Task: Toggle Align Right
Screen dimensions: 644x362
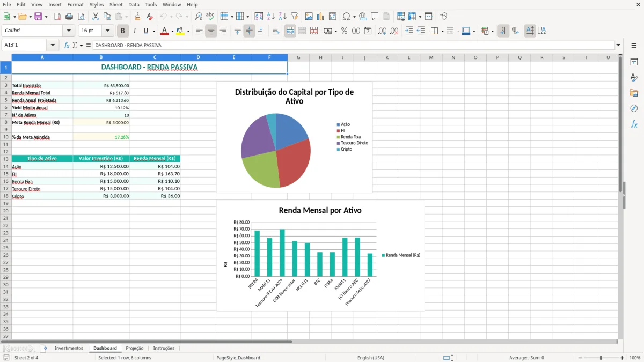Action: (223, 31)
